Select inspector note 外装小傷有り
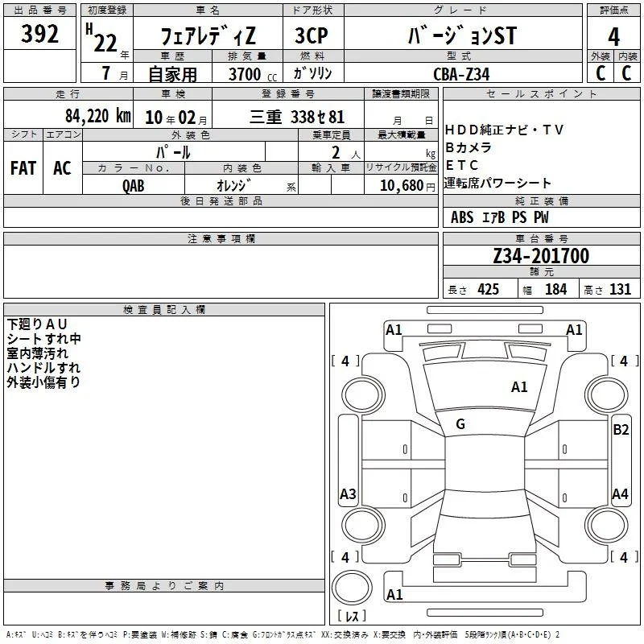This screenshot has height=644, width=644. (x=43, y=382)
